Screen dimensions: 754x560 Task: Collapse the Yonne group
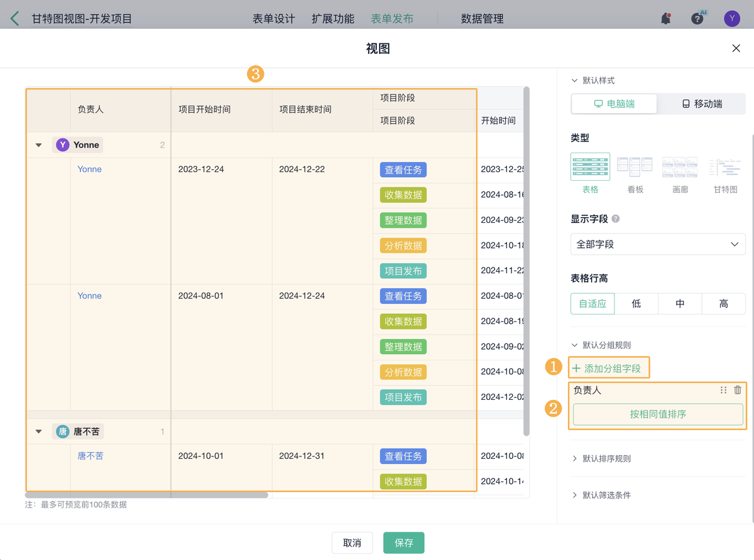click(x=39, y=145)
